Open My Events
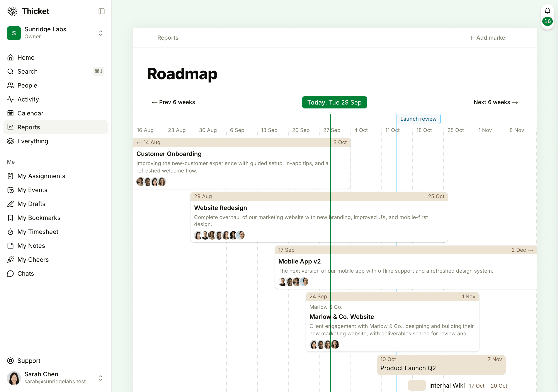Viewport: 558px width, 392px height. pyautogui.click(x=55, y=190)
